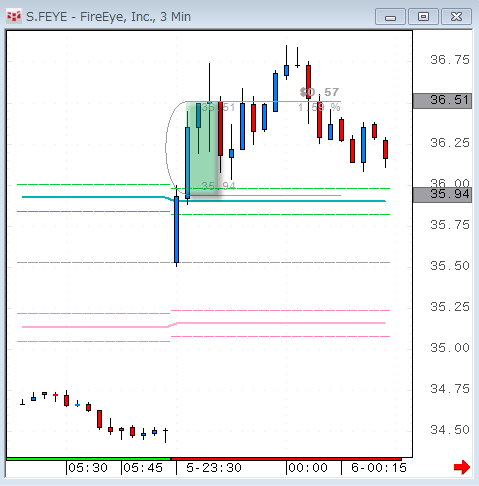Screen dimensions: 479x486
Task: Click the red scroll-right arrow icon
Action: [x=462, y=467]
